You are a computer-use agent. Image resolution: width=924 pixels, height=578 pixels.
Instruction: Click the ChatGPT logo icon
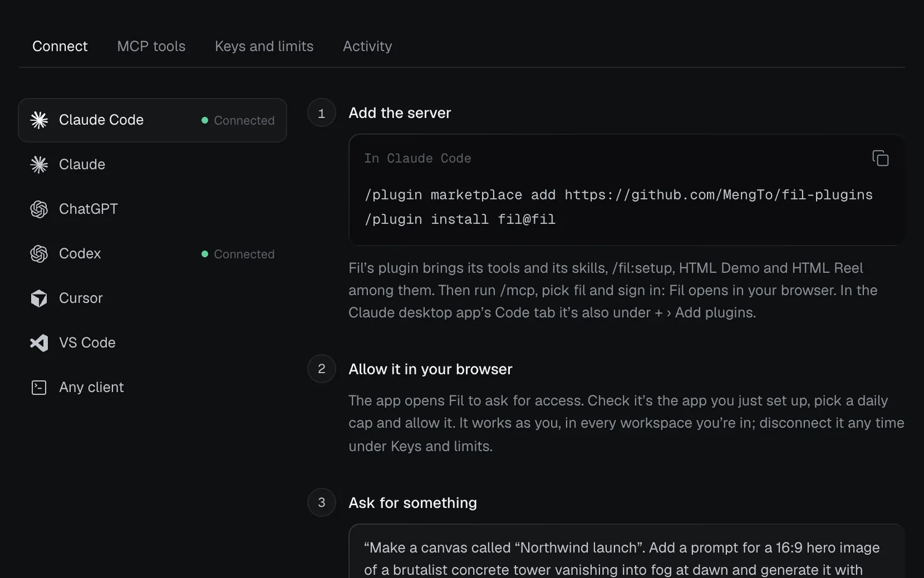coord(39,209)
